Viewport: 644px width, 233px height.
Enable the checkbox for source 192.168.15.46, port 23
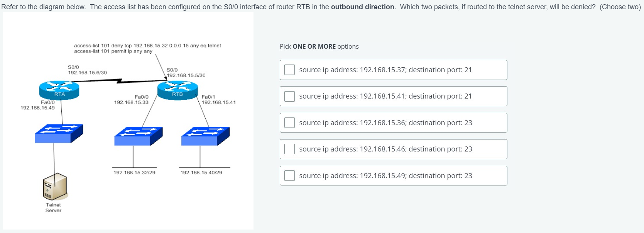coord(289,149)
